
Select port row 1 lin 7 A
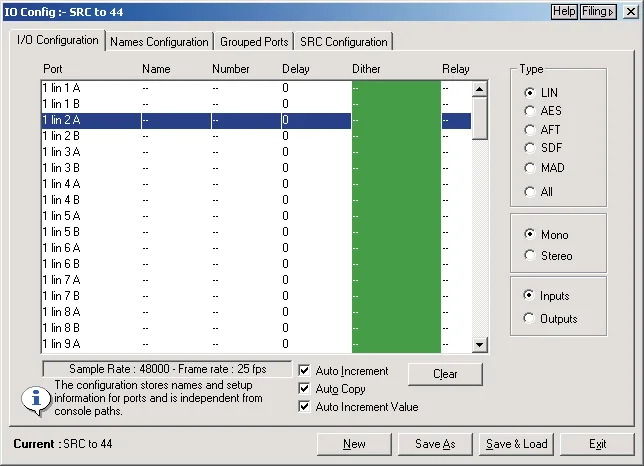[256, 280]
